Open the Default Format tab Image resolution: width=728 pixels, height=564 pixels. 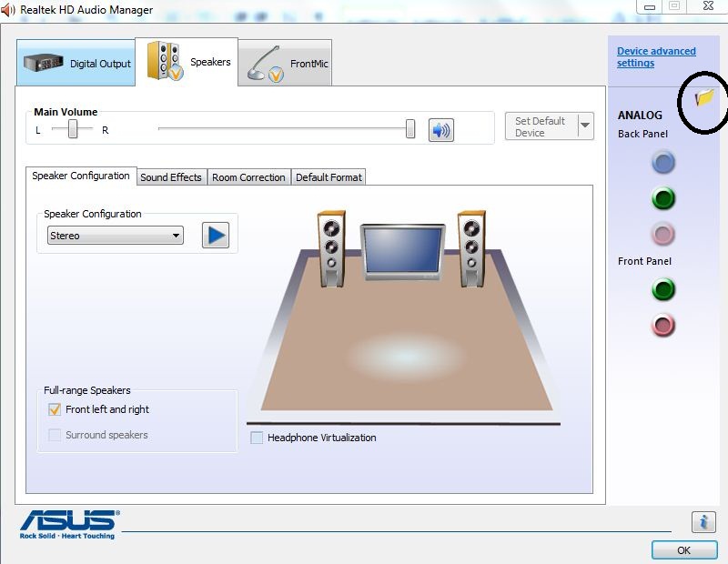329,177
